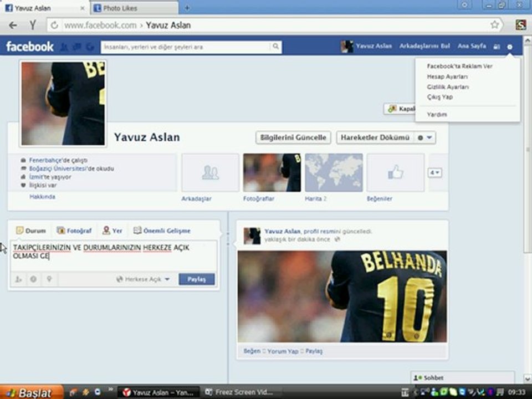Toggle the settings gear menu in header
This screenshot has width=532, height=399.
tap(510, 47)
